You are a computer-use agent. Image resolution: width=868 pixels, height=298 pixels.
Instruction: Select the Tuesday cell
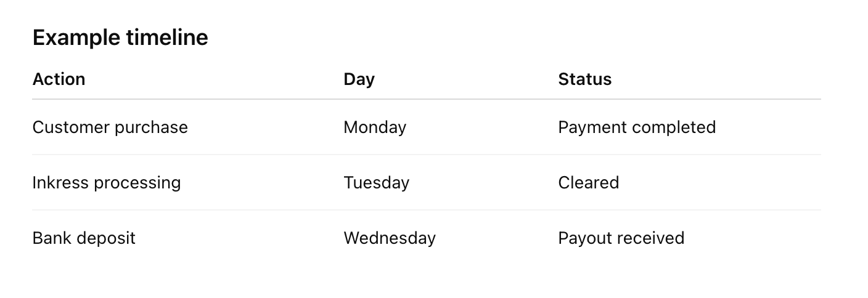[x=376, y=183]
